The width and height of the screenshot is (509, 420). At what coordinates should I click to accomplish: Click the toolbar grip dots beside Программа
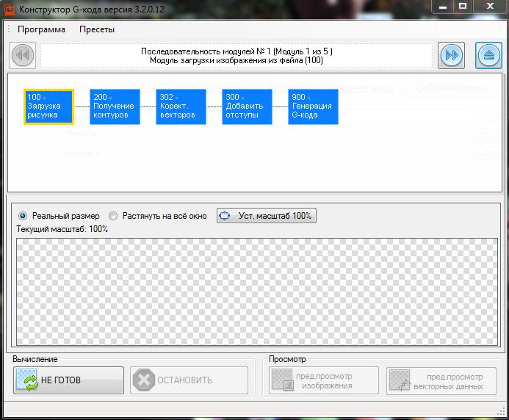9,29
